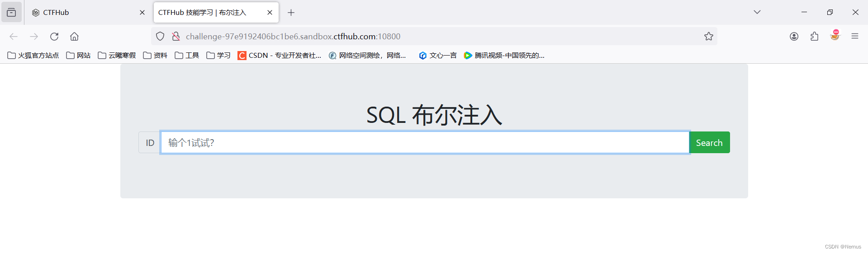868x253 pixels.
Task: Close the CTFHub tab
Action: coord(142,13)
